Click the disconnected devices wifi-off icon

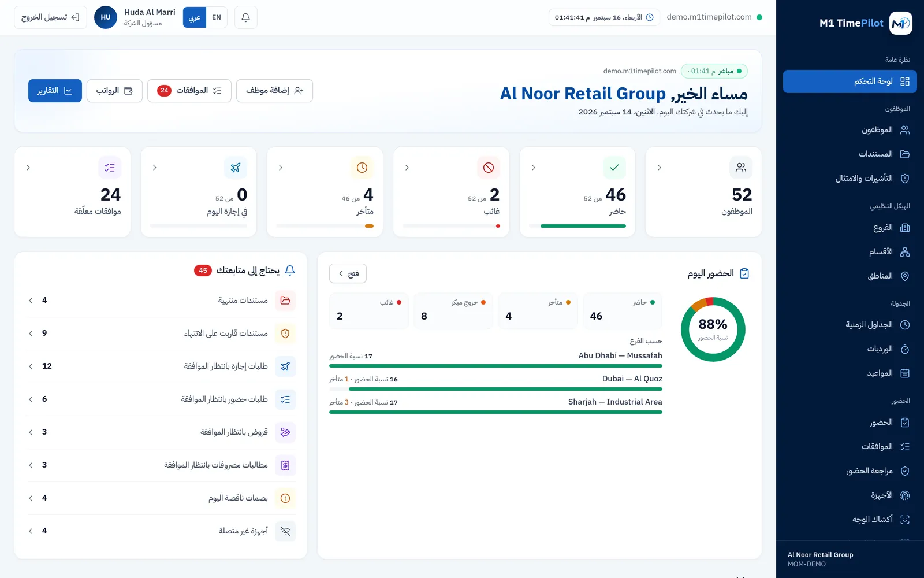(285, 531)
